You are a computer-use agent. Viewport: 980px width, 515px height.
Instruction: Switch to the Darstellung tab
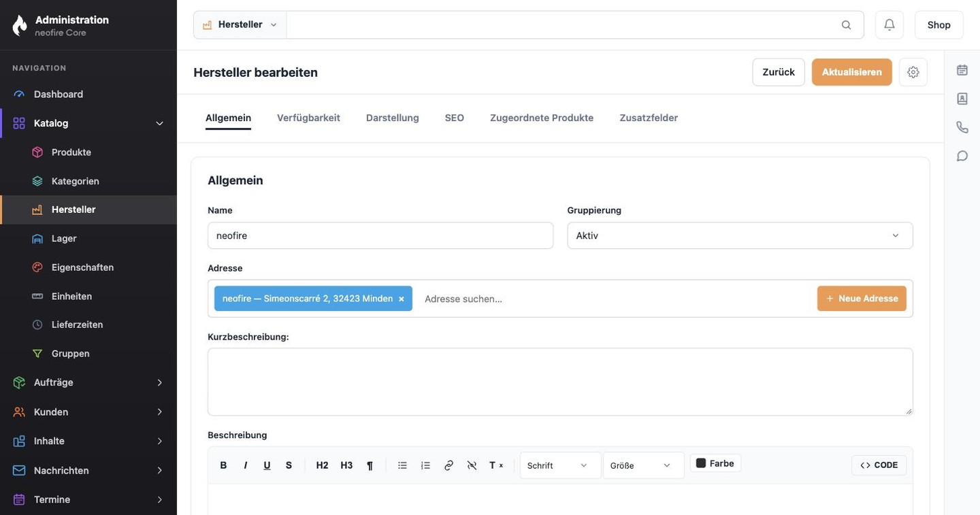tap(393, 118)
